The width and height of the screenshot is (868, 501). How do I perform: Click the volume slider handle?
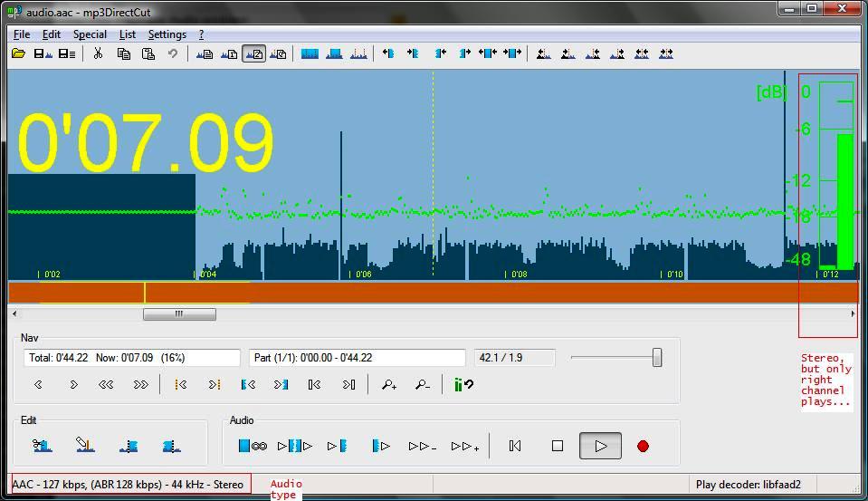coord(657,358)
